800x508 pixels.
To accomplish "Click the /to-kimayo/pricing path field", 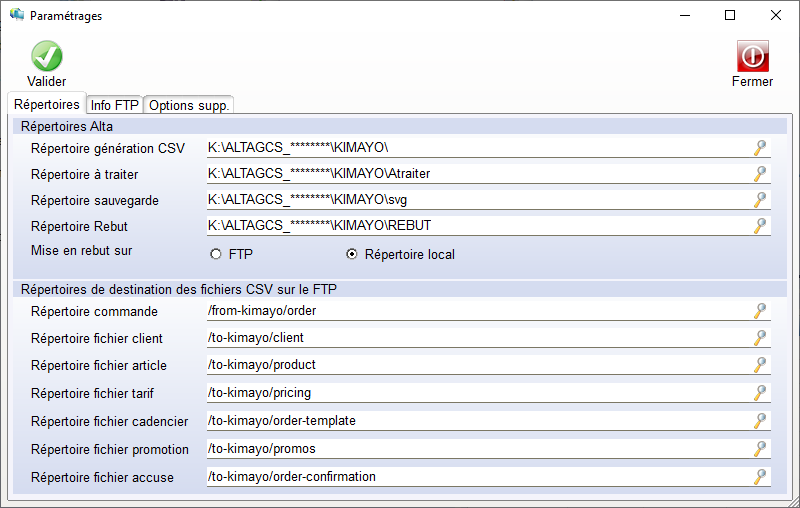I will (475, 393).
